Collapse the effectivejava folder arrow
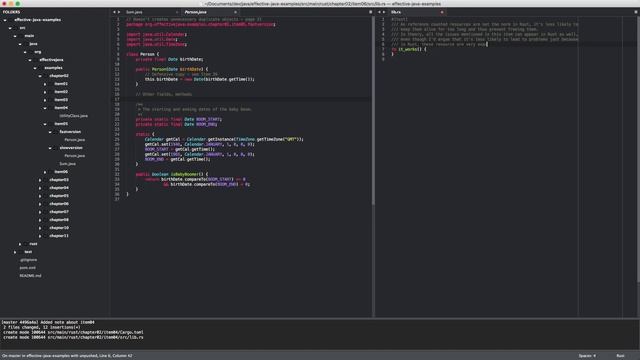Image resolution: width=640 pixels, height=360 pixels. click(x=30, y=60)
